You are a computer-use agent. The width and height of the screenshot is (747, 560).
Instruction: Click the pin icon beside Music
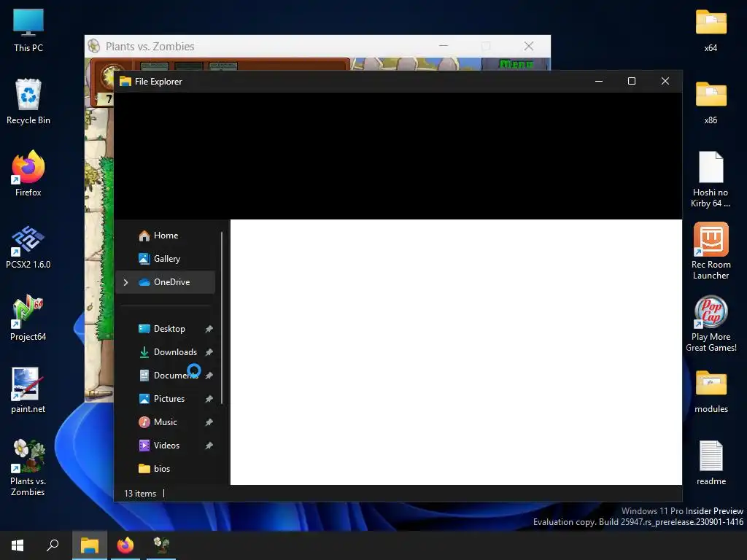point(209,422)
